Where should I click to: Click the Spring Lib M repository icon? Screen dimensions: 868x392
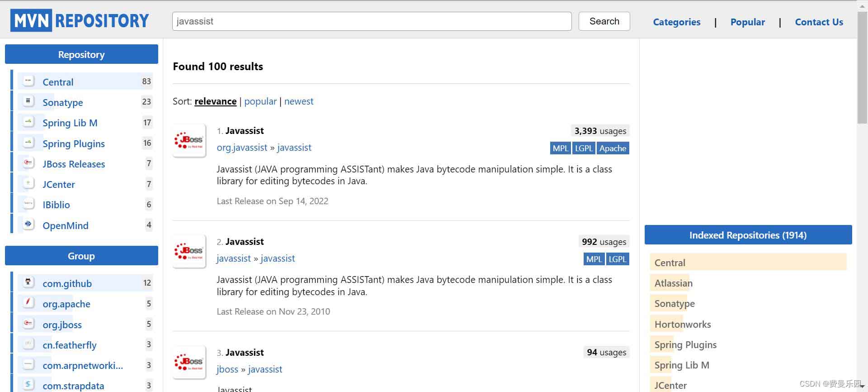(x=28, y=122)
